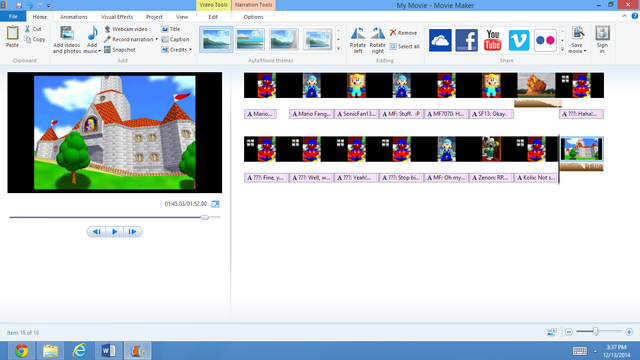Select the 'Zenon: RR...' caption item
Screen dimensions: 640x360
point(491,178)
